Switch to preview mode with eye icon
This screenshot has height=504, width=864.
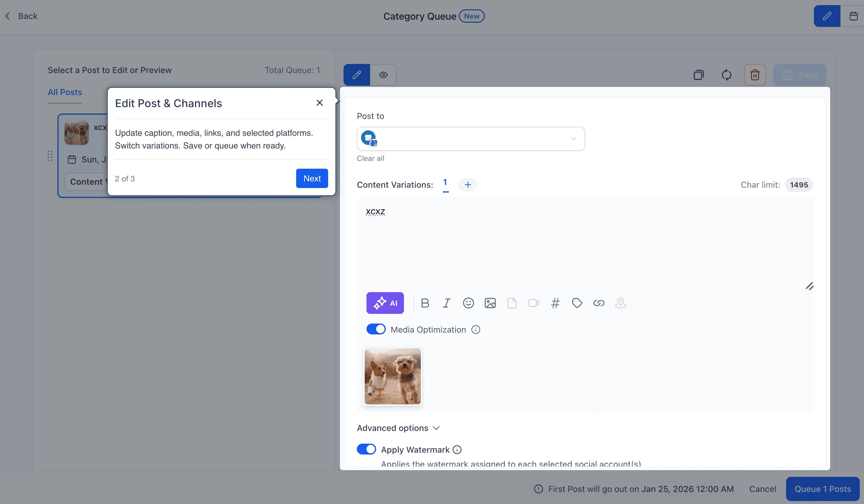coord(383,75)
